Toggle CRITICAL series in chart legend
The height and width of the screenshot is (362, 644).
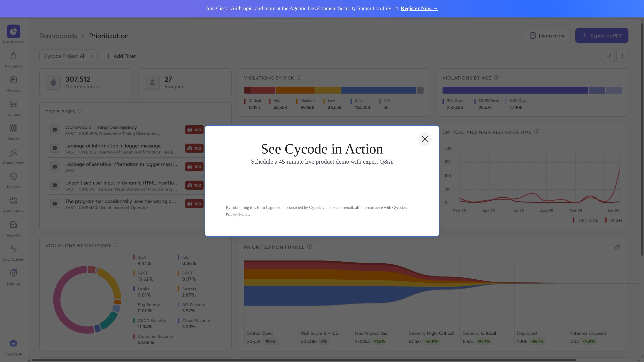point(585,220)
